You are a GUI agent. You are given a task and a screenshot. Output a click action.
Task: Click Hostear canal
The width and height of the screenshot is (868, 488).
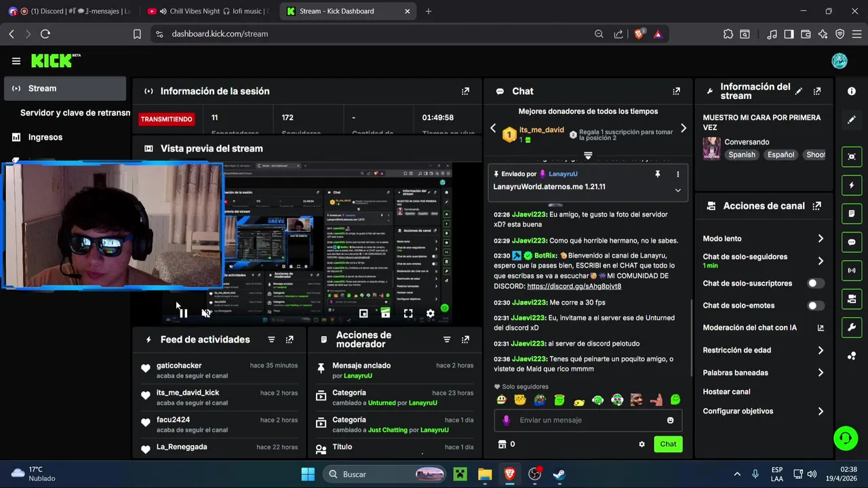click(x=726, y=392)
